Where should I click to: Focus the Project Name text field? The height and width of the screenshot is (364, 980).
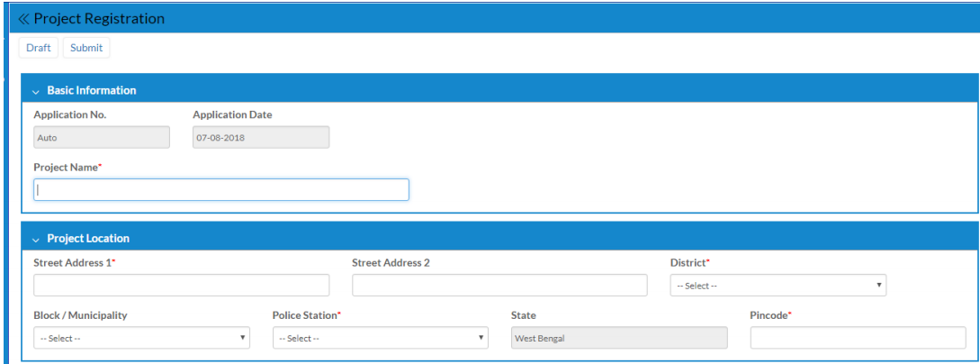click(221, 189)
